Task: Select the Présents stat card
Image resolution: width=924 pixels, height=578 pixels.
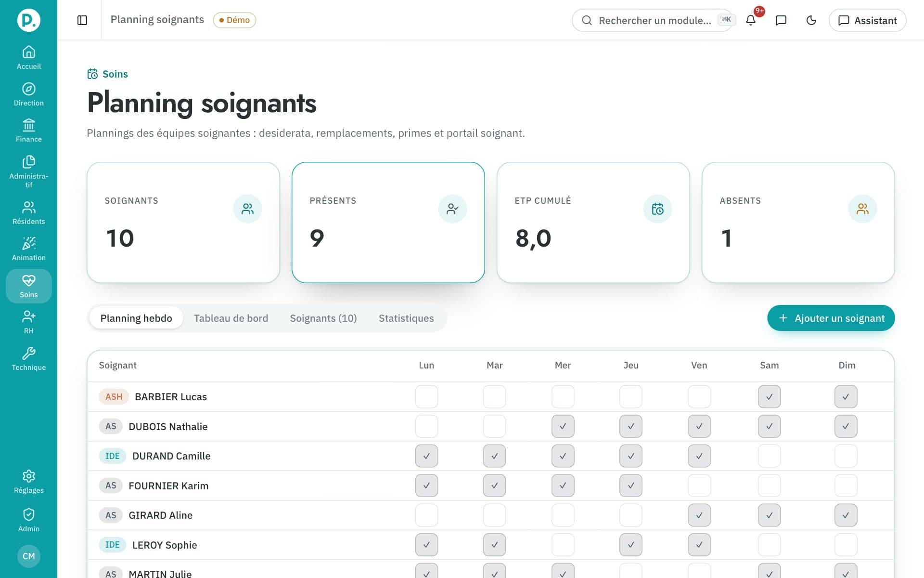Action: tap(388, 223)
